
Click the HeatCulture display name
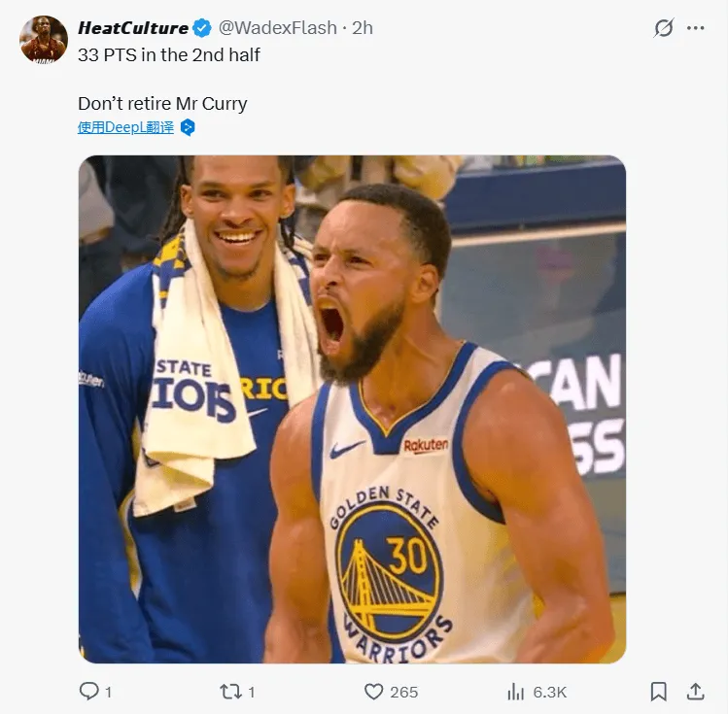click(133, 28)
